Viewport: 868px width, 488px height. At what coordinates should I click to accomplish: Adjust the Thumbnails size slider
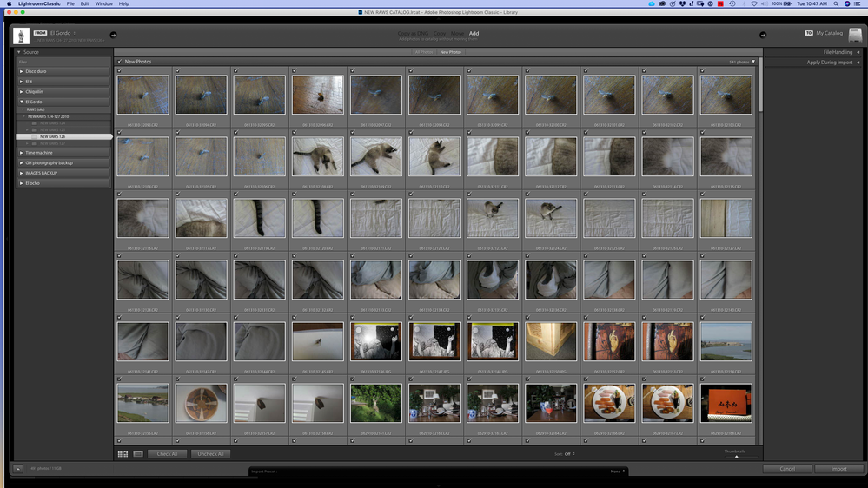[x=736, y=456]
